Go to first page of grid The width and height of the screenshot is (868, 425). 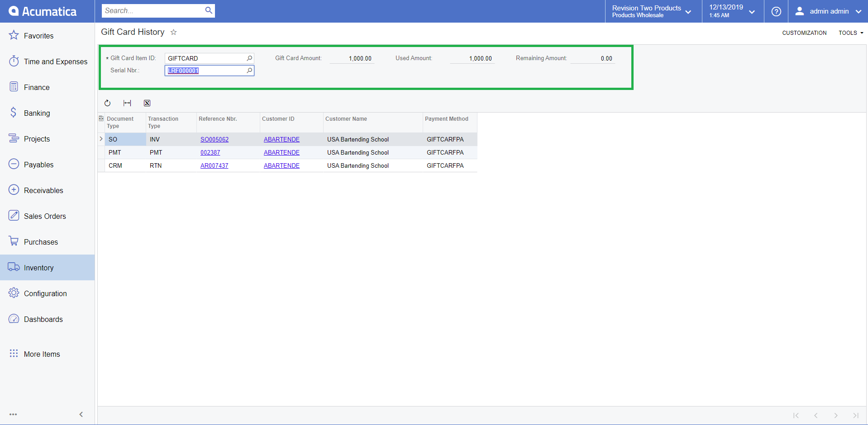[x=796, y=416]
